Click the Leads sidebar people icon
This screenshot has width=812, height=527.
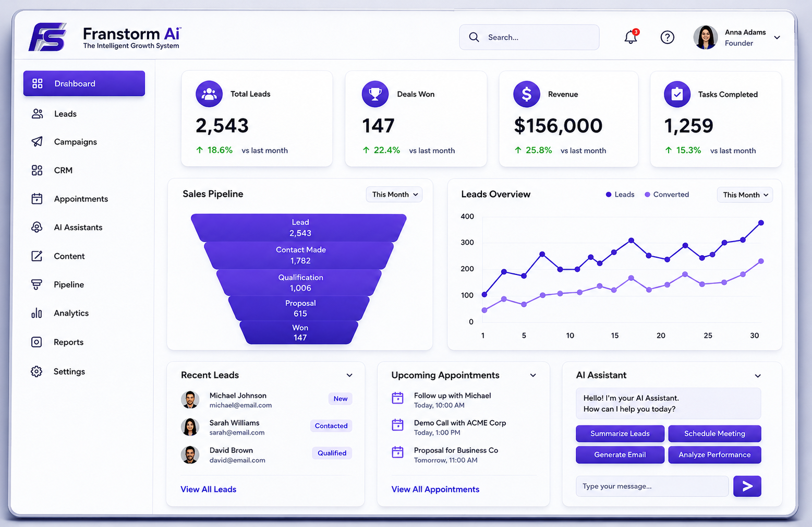[x=37, y=114]
